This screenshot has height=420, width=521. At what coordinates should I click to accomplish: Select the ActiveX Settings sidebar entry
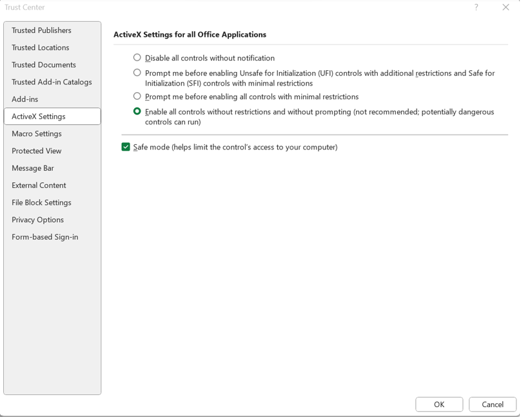click(39, 117)
